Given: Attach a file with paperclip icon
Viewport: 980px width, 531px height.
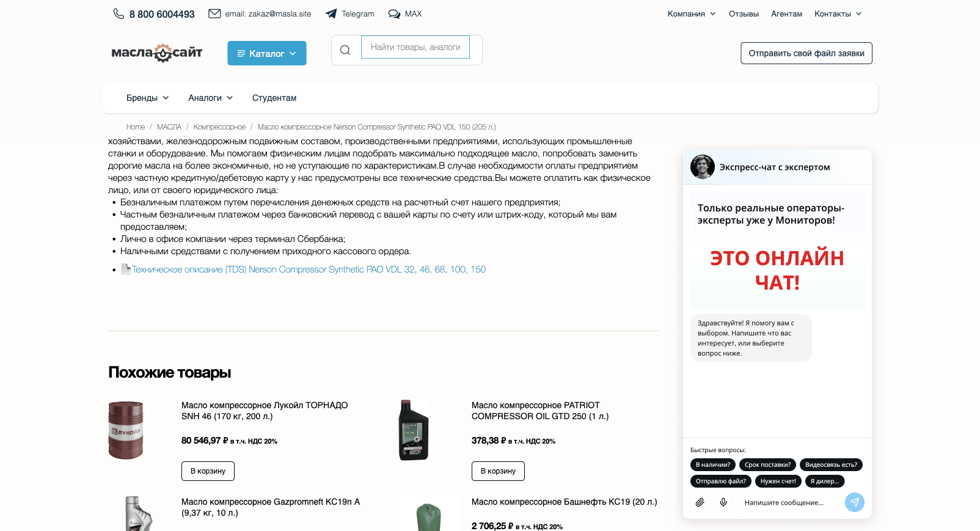Looking at the screenshot, I should [x=700, y=502].
